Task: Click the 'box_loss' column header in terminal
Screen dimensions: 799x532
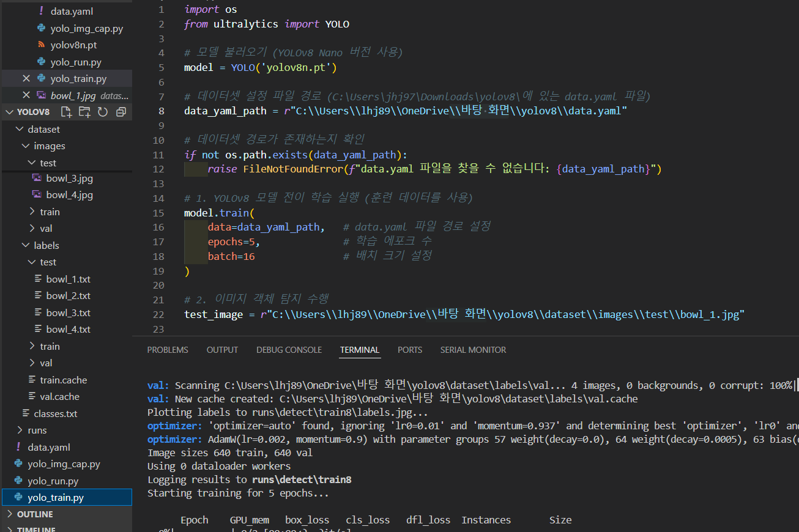Action: 307,520
